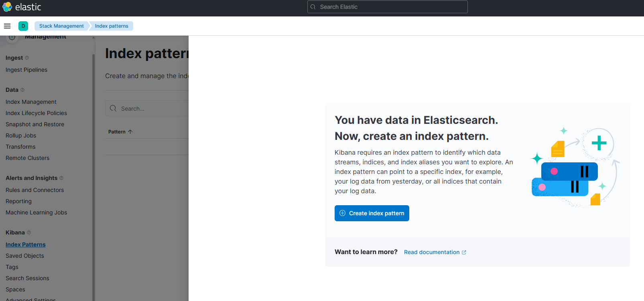The width and height of the screenshot is (644, 301).
Task: Click the Create index pattern button
Action: pos(372,213)
